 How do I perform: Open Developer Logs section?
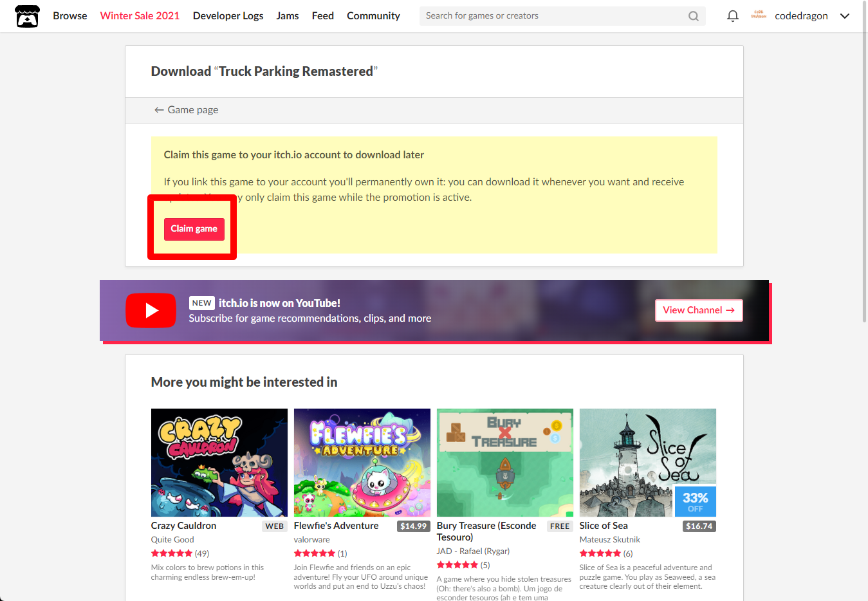pyautogui.click(x=228, y=16)
